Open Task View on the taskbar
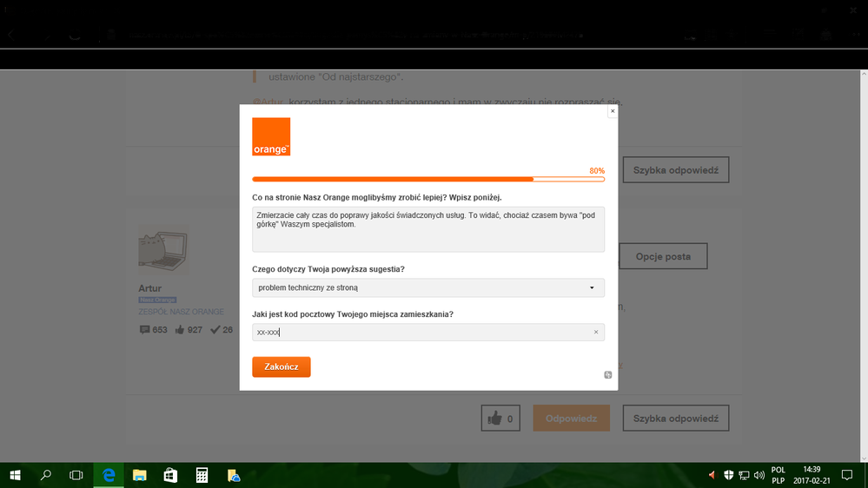Image resolution: width=868 pixels, height=488 pixels. coord(76,475)
